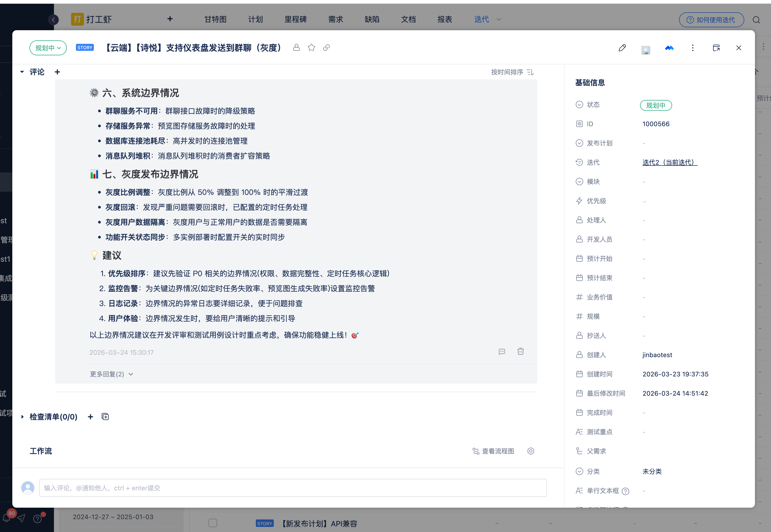Image resolution: width=771 pixels, height=532 pixels.
Task: Delete the comment with trash icon
Action: pos(520,351)
